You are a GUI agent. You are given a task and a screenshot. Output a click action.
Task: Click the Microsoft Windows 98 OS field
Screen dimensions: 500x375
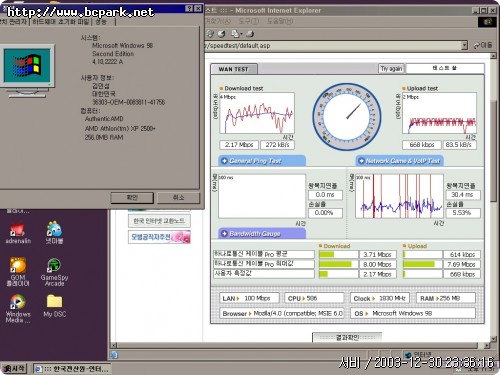(413, 313)
